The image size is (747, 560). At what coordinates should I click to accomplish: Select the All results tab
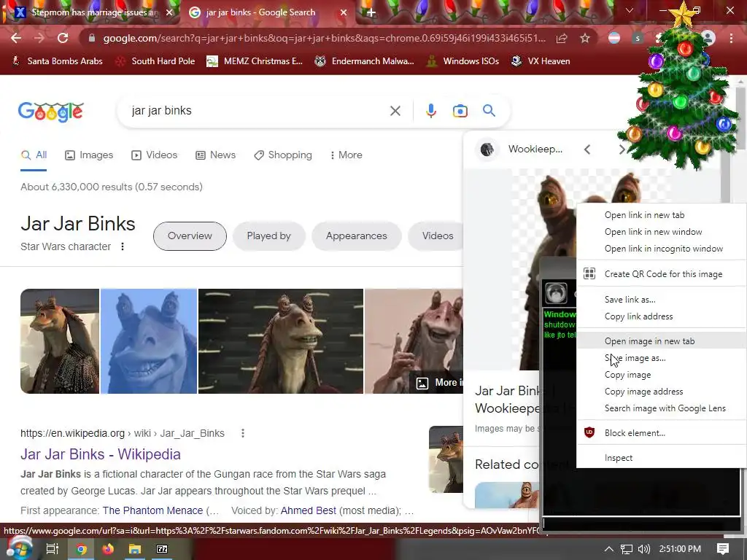pyautogui.click(x=34, y=155)
